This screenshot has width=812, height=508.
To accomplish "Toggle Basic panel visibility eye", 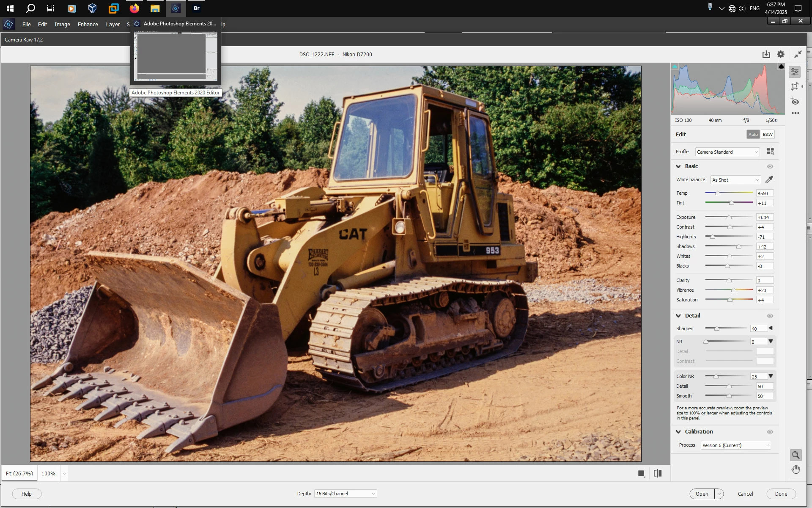I will tap(770, 166).
